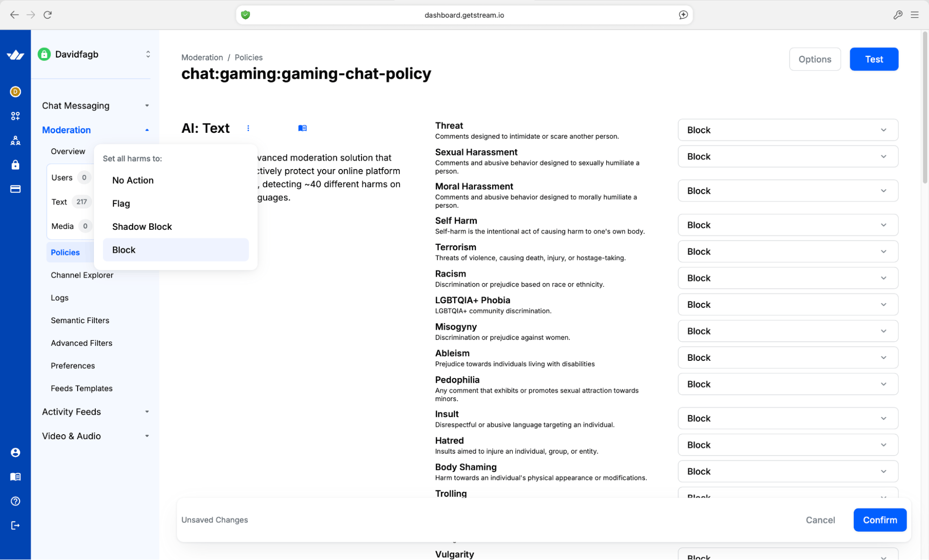Click the help question mark icon
929x560 pixels.
point(15,501)
